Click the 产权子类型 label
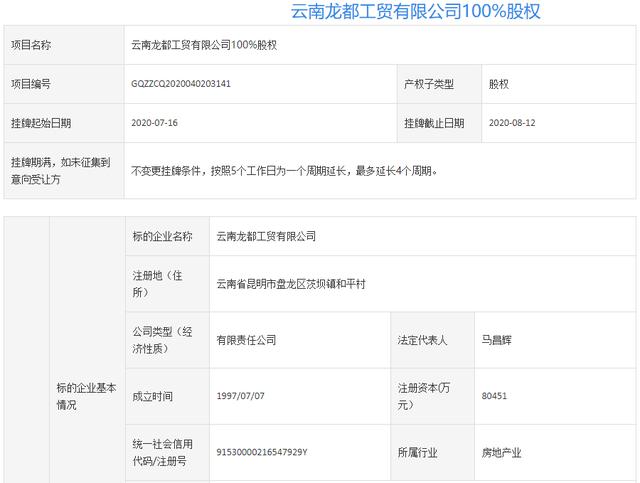Image resolution: width=640 pixels, height=483 pixels. (429, 84)
